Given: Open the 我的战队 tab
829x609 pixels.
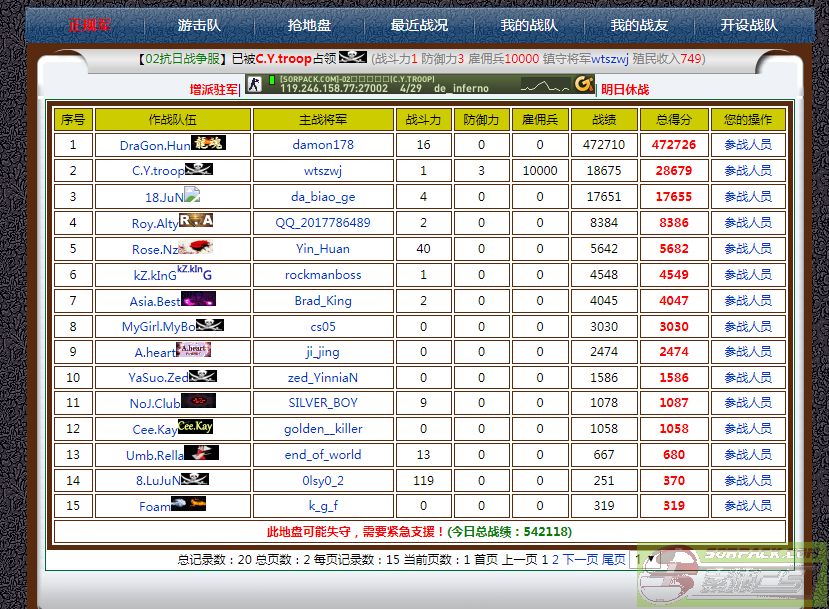Looking at the screenshot, I should pyautogui.click(x=528, y=25).
